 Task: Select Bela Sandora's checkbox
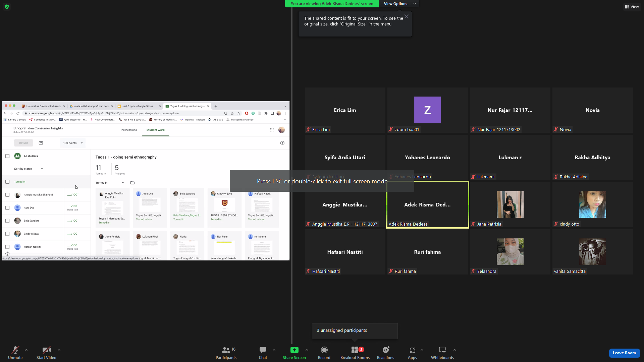click(7, 221)
